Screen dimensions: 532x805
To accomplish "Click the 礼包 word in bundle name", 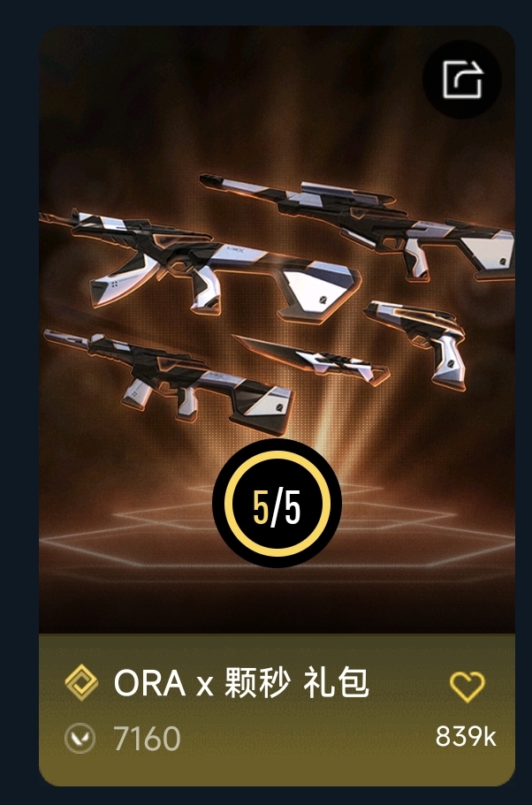I will [336, 683].
